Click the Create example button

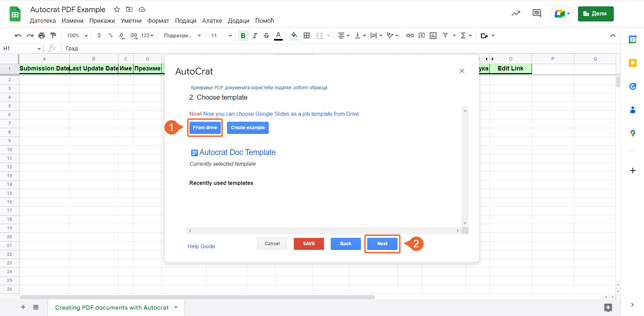[x=248, y=127]
